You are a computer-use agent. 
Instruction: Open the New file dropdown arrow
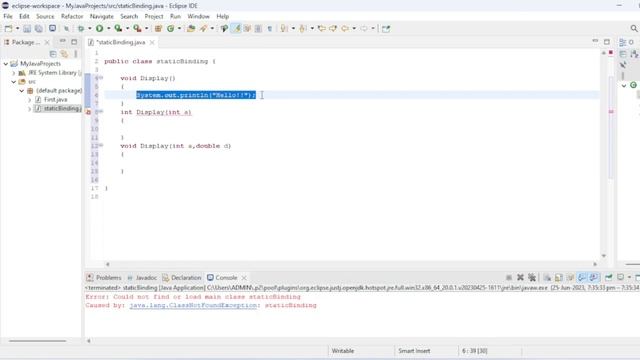[18, 28]
